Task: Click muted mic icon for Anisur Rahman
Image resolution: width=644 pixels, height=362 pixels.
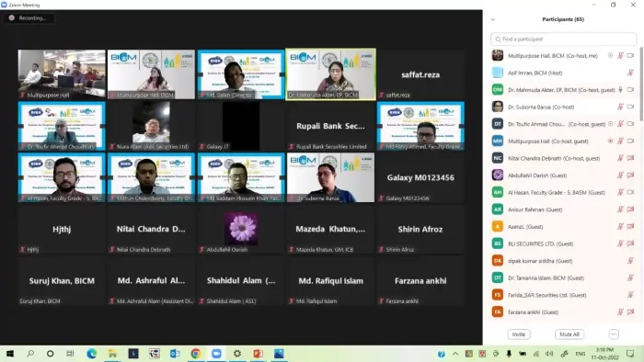Action: 621,209
